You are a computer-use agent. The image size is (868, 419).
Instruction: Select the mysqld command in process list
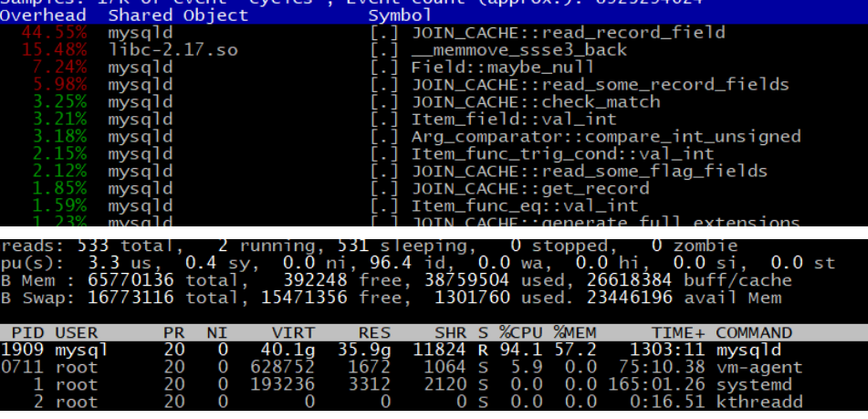(x=748, y=350)
